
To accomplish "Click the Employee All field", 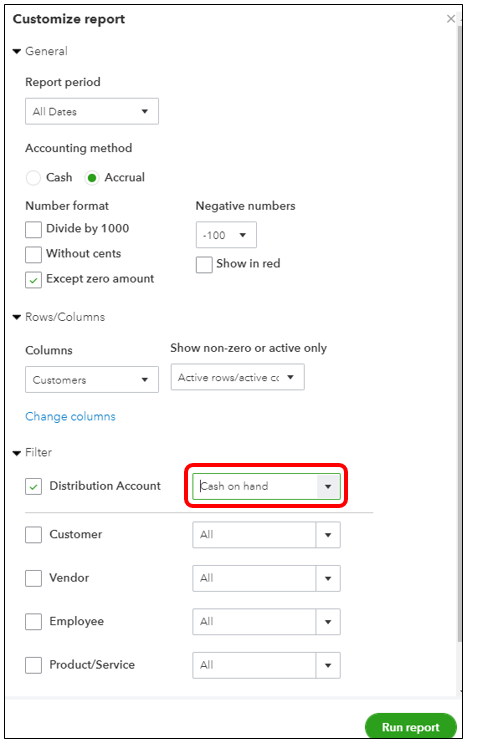I will click(x=254, y=622).
